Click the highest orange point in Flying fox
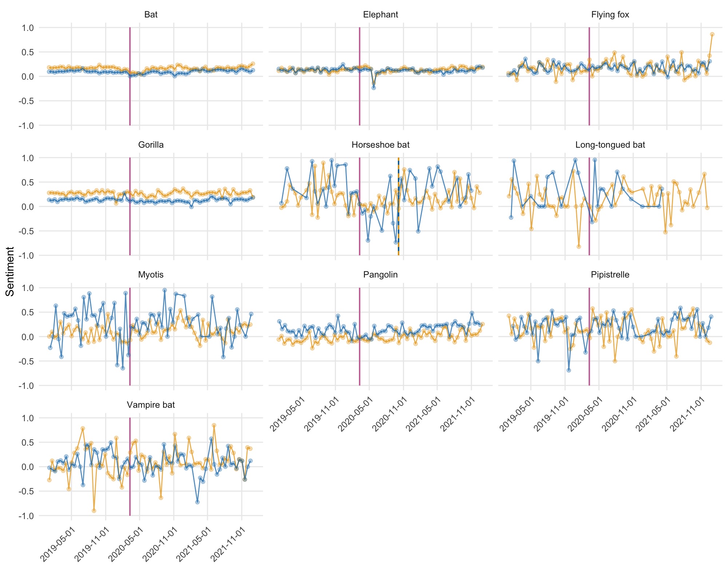 [x=712, y=34]
